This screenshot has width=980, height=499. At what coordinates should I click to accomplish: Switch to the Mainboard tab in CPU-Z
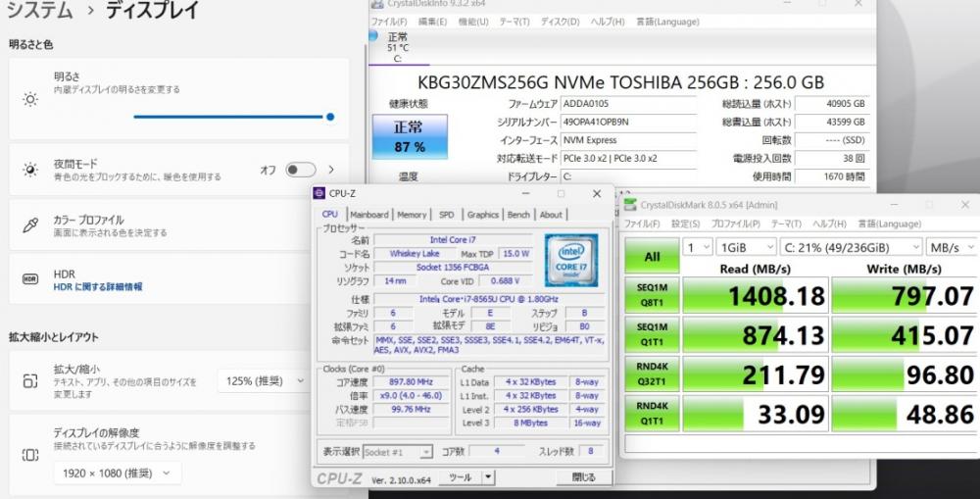point(369,215)
